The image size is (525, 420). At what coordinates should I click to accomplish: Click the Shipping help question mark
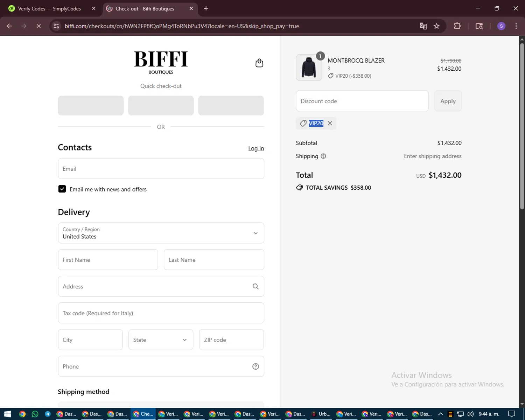click(323, 156)
